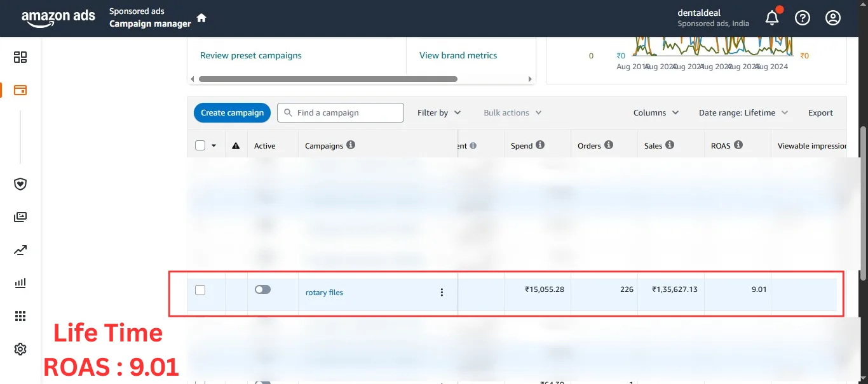Open the Filter by dropdown
The height and width of the screenshot is (384, 868).
[439, 112]
